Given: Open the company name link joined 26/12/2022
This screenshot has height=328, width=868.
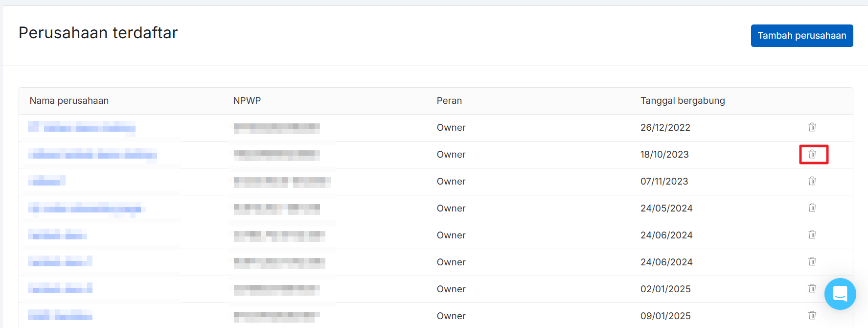Looking at the screenshot, I should pyautogui.click(x=82, y=128).
